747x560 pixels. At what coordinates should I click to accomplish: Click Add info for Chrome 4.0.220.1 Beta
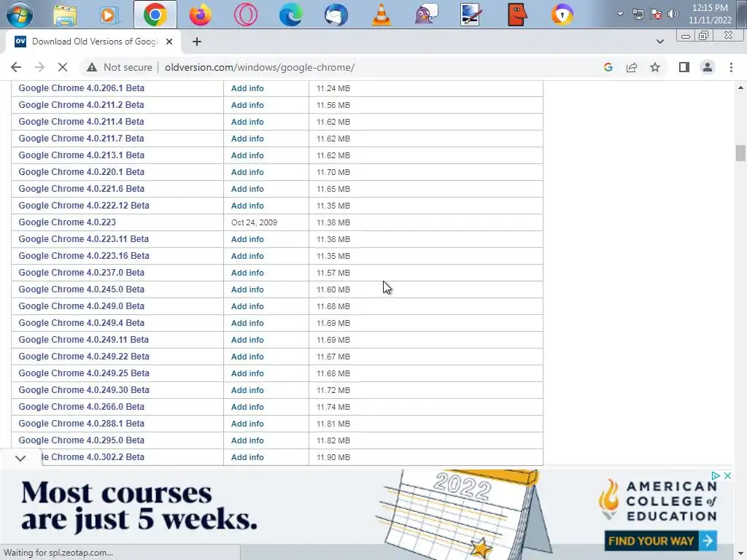click(x=247, y=172)
